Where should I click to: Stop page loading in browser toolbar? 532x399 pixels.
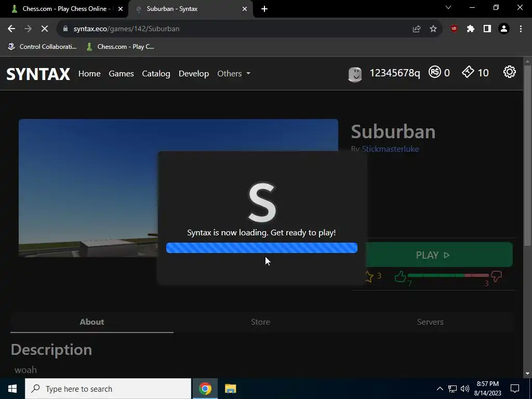[45, 29]
